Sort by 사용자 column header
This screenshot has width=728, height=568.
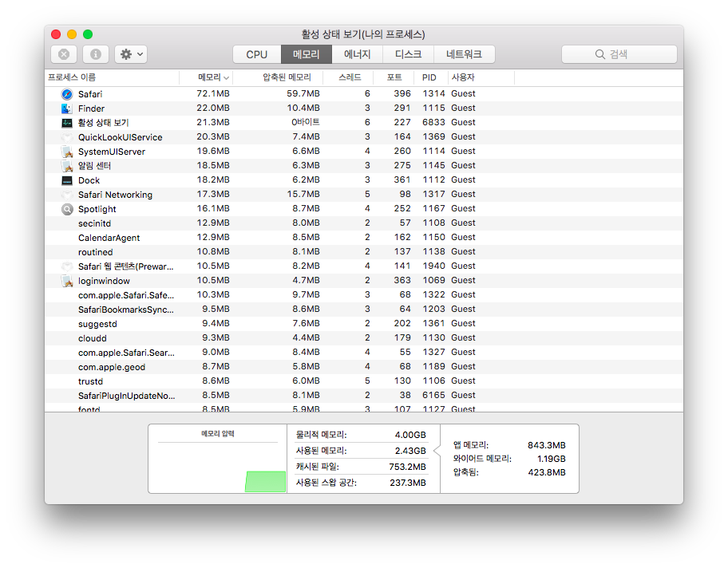pos(481,77)
